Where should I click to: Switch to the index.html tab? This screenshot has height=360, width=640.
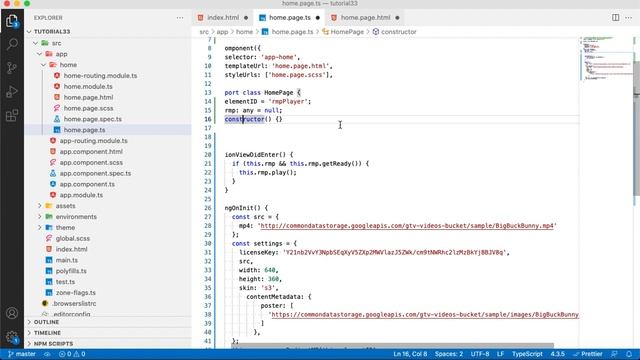(223, 18)
